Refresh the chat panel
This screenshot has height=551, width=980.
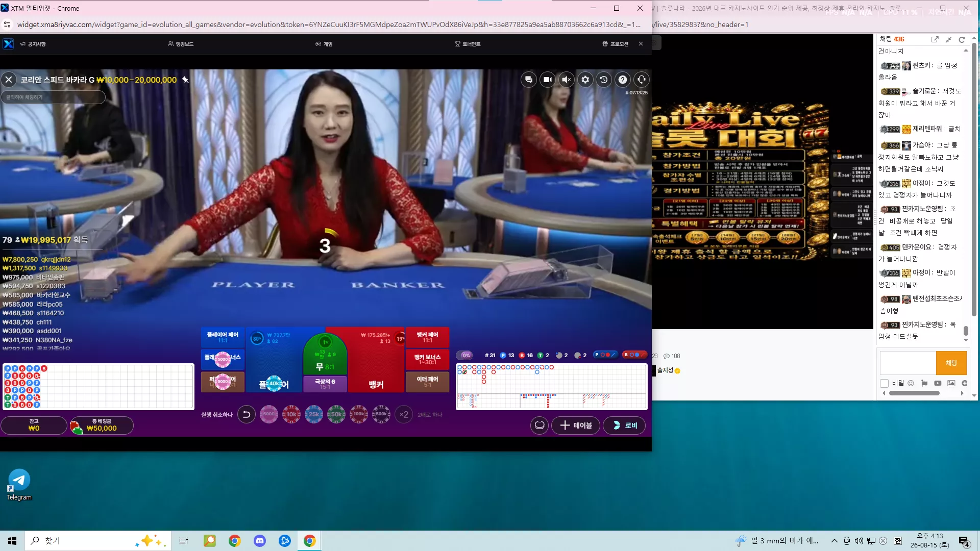point(962,39)
